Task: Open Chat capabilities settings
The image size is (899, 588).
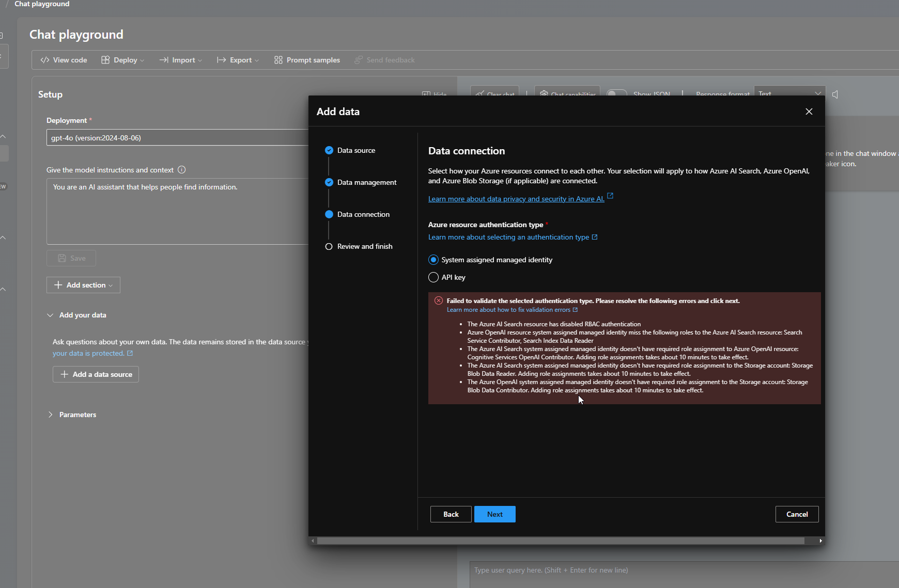Action: tap(545, 93)
